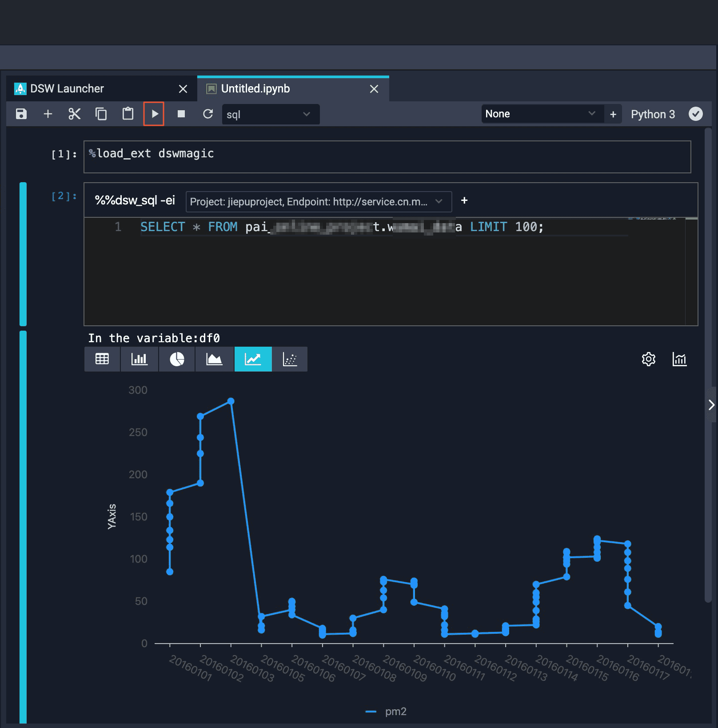
Task: Expand the right side panel chevron
Action: pyautogui.click(x=711, y=404)
